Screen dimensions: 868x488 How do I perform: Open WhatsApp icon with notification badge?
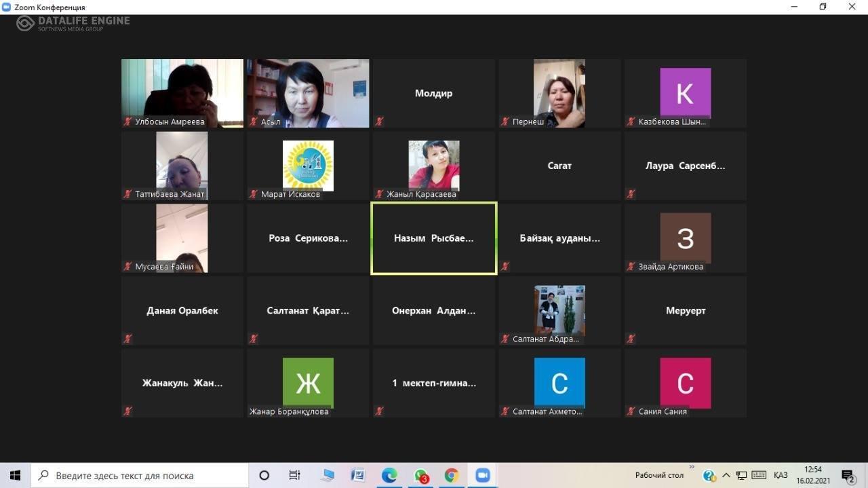pos(421,476)
